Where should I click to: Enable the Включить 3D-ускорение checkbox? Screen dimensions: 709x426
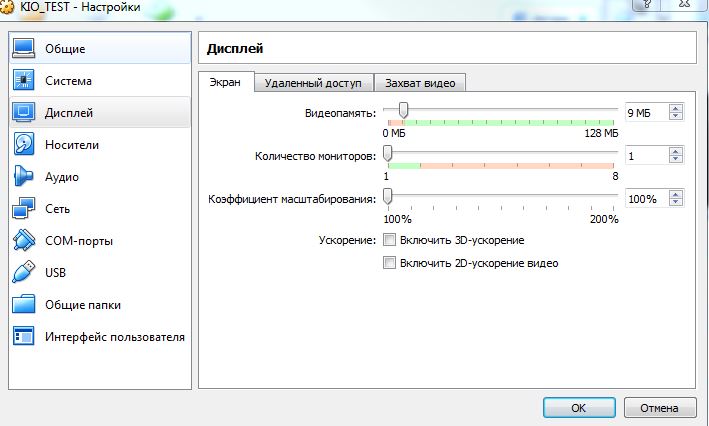pos(390,240)
